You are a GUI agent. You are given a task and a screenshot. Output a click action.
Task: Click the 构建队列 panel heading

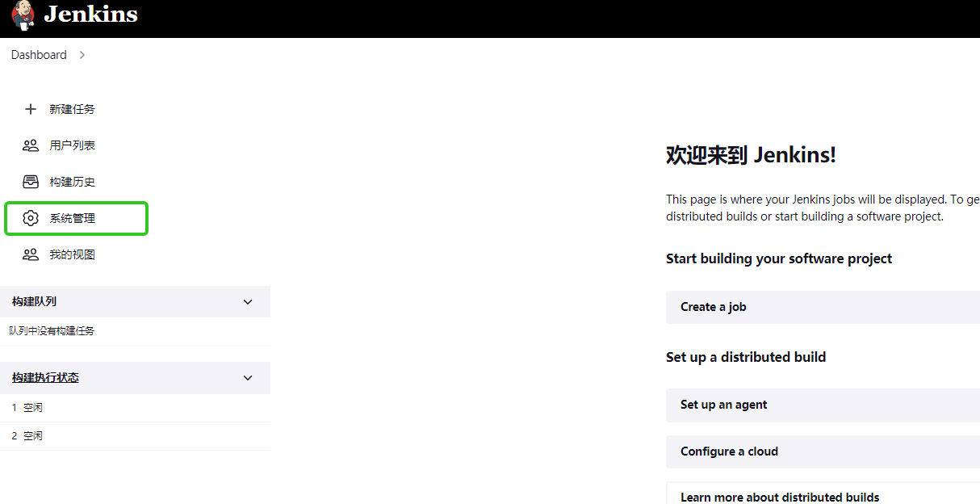[34, 301]
